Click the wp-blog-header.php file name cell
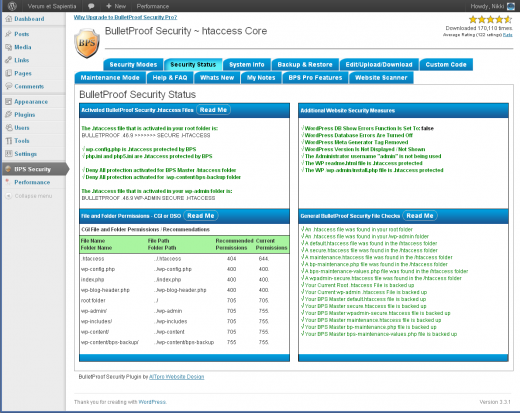This screenshot has height=413, width=520. pyautogui.click(x=105, y=290)
